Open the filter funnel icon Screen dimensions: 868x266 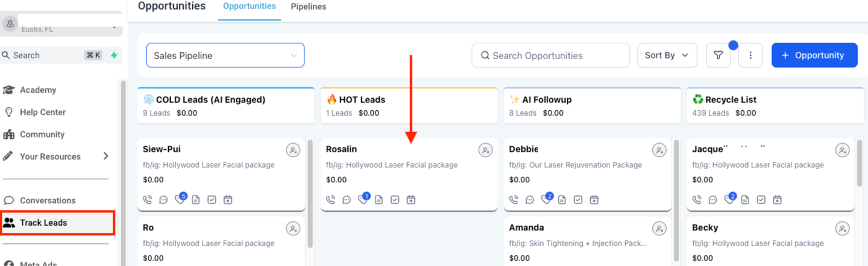pos(719,55)
